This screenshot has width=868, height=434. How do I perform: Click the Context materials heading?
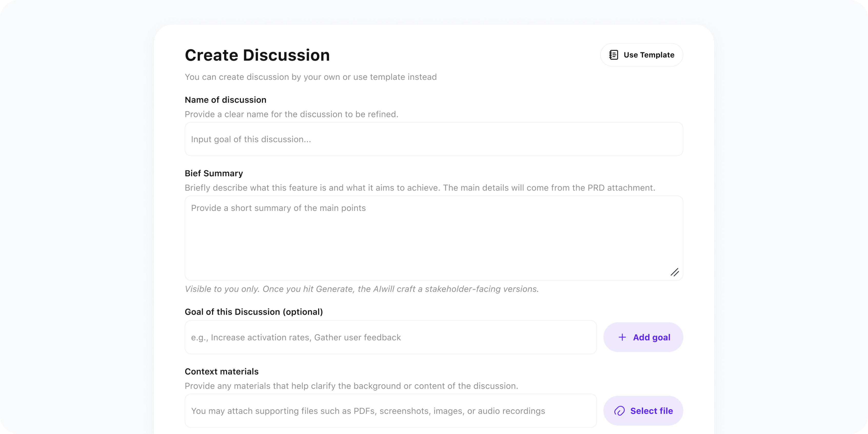pos(221,371)
